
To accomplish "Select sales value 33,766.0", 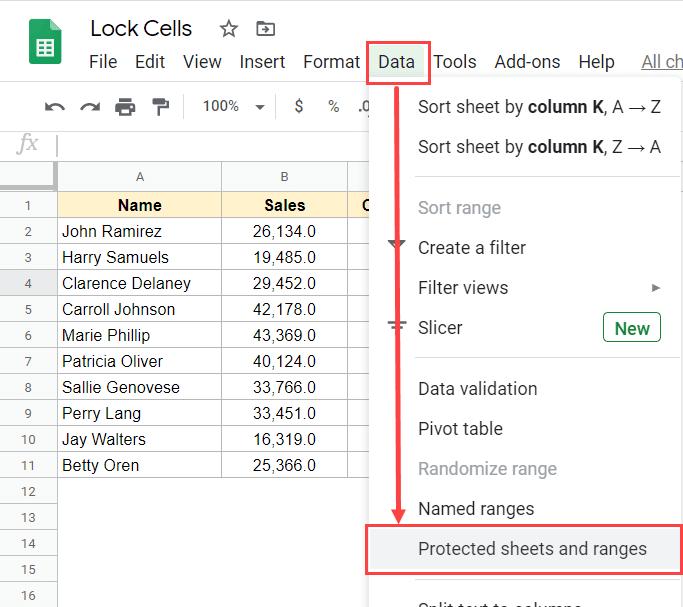I will click(x=284, y=387).
